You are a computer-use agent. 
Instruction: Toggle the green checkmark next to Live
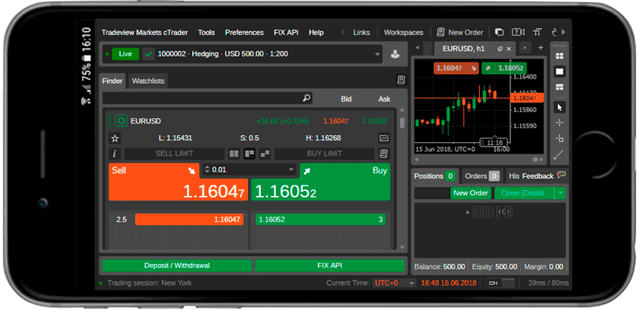149,54
